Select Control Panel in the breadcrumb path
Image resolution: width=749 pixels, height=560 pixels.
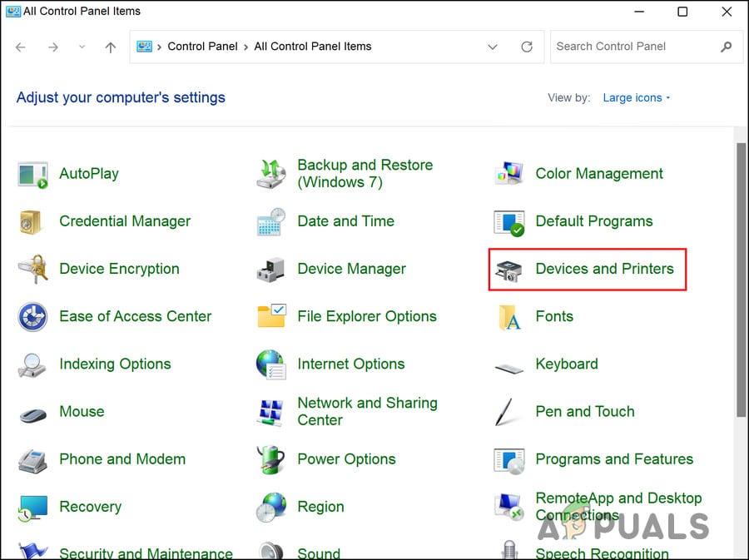202,47
